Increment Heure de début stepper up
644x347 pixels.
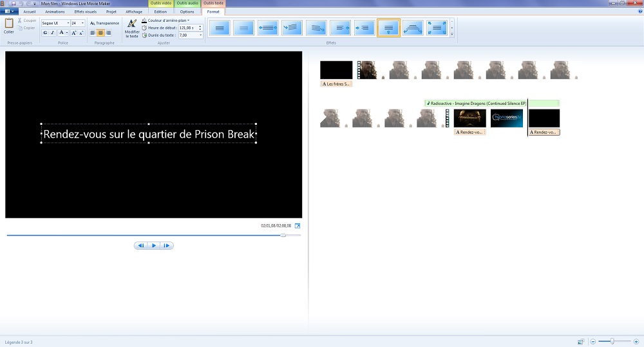coord(200,26)
